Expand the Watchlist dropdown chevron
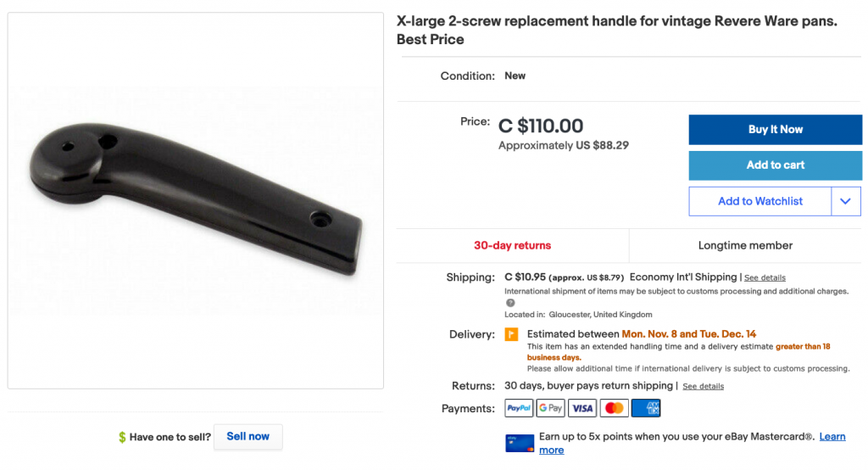The height and width of the screenshot is (470, 868). coord(845,201)
